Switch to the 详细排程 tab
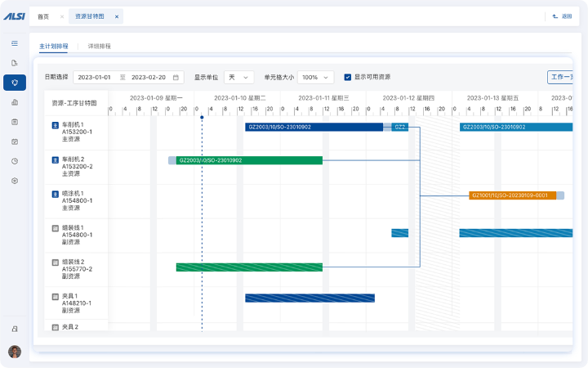Viewport: 588px width, 368px height. (99, 47)
